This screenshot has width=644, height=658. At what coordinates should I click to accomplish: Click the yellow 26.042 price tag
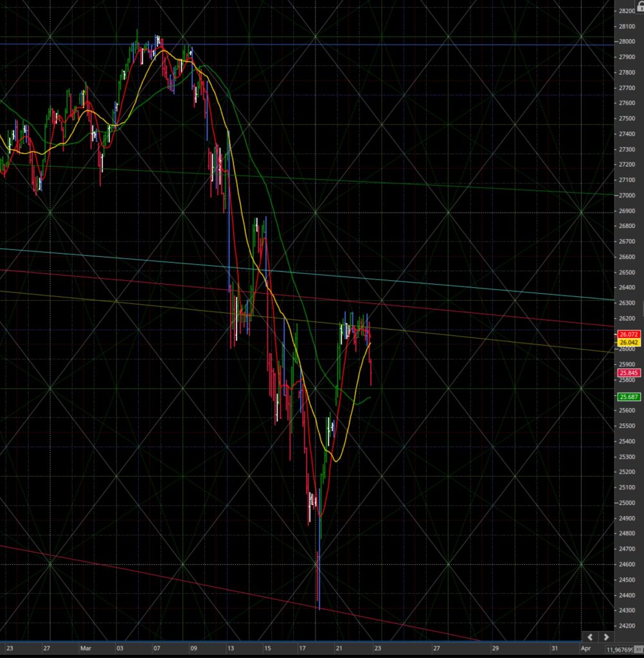pos(629,342)
